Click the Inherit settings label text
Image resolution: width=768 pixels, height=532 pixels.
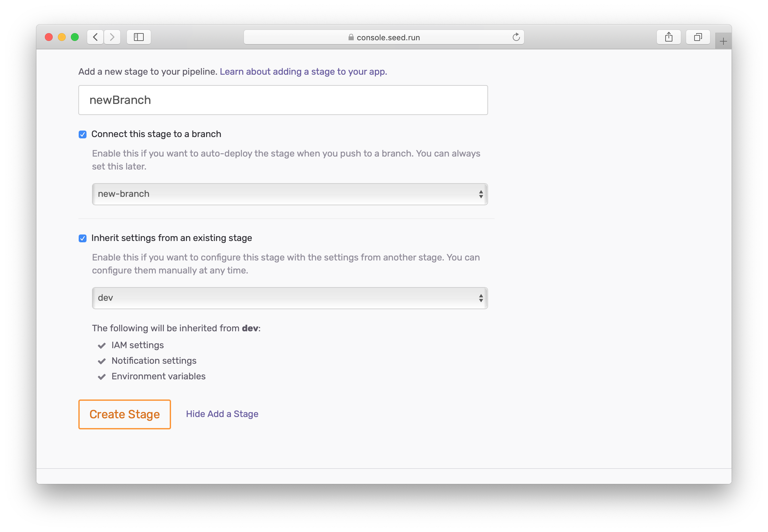point(171,238)
